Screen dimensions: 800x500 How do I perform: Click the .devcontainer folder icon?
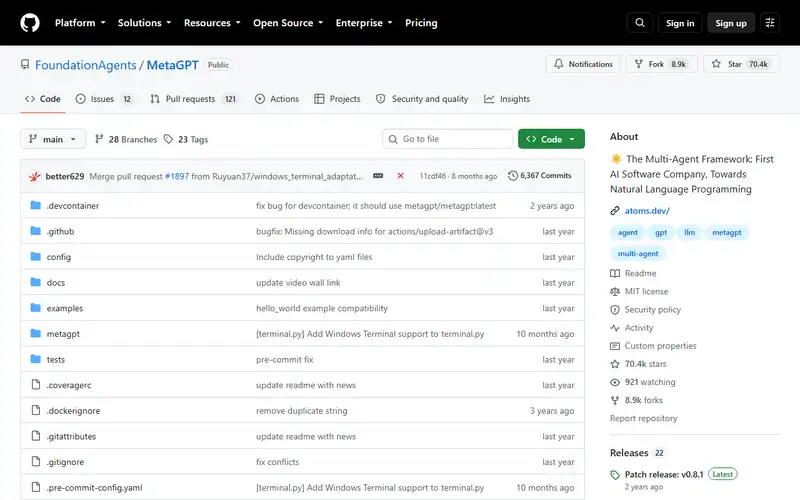[x=35, y=205]
